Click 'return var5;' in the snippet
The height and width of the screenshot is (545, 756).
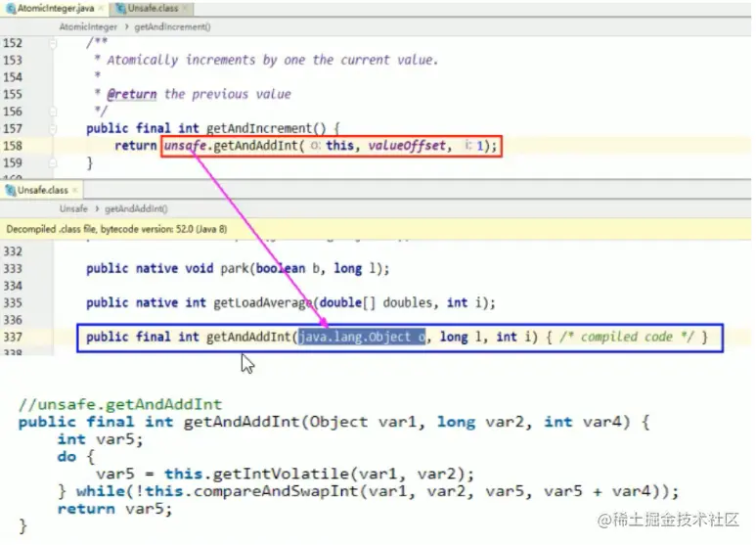(114, 509)
